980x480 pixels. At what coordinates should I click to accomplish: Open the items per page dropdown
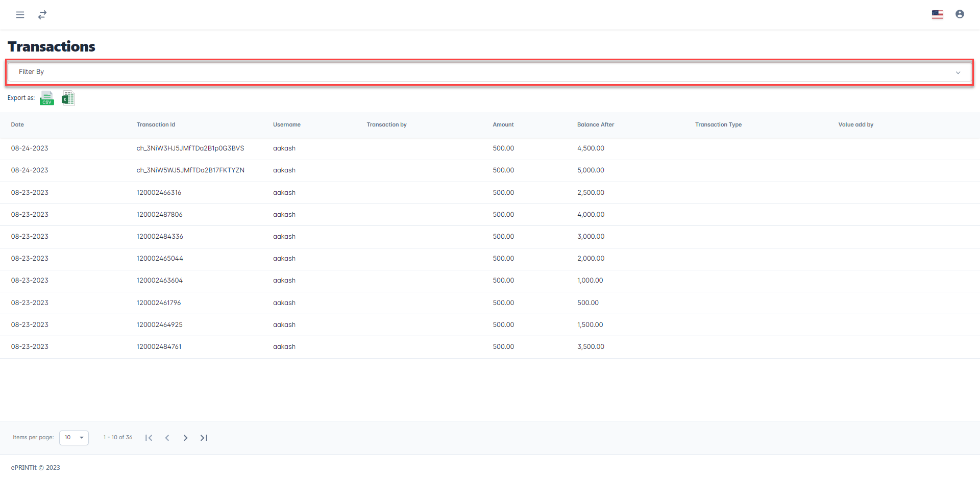coord(74,438)
